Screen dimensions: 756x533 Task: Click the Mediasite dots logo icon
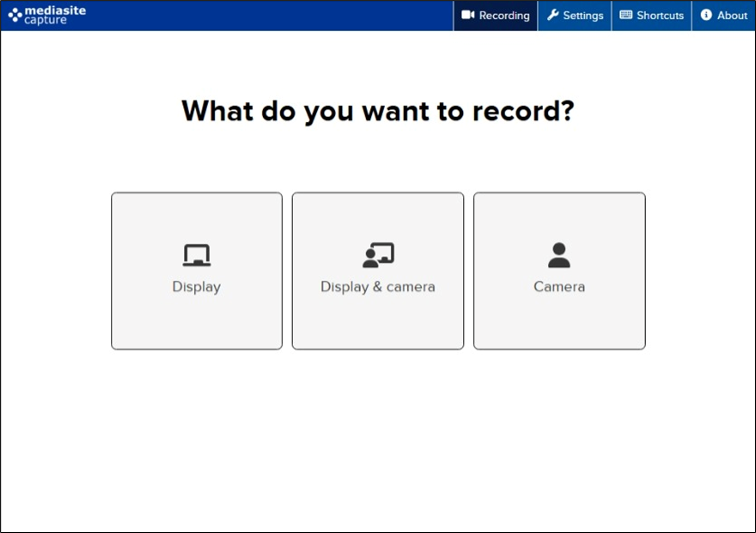(x=15, y=15)
